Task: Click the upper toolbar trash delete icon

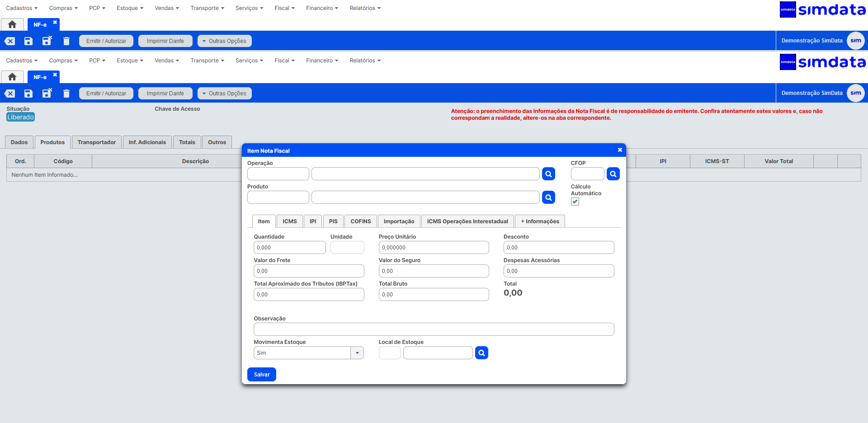Action: click(x=66, y=41)
